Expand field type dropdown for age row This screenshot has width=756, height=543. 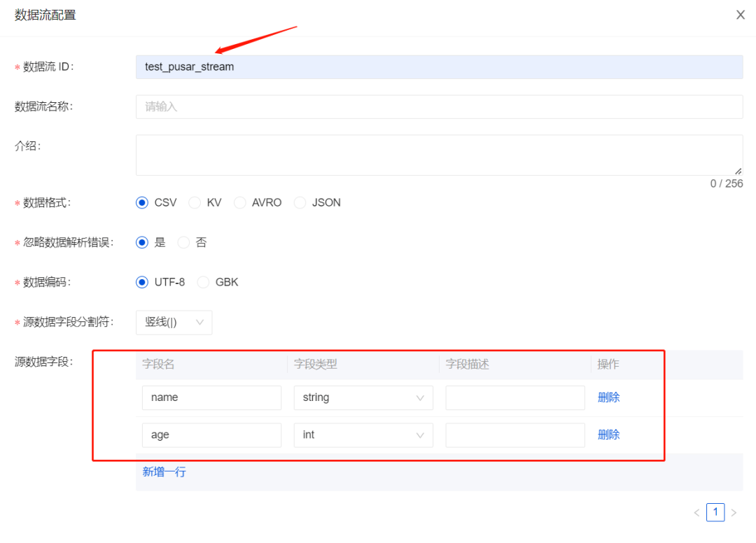[x=363, y=435]
